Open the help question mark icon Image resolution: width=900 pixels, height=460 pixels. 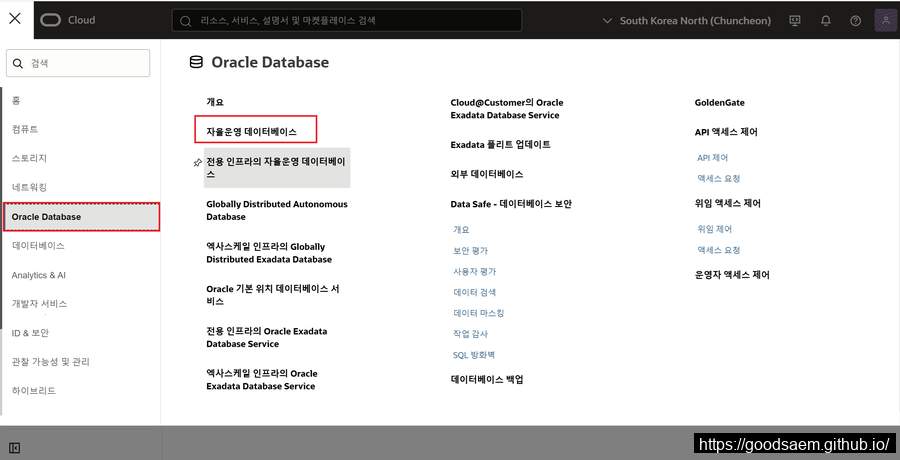click(x=855, y=21)
